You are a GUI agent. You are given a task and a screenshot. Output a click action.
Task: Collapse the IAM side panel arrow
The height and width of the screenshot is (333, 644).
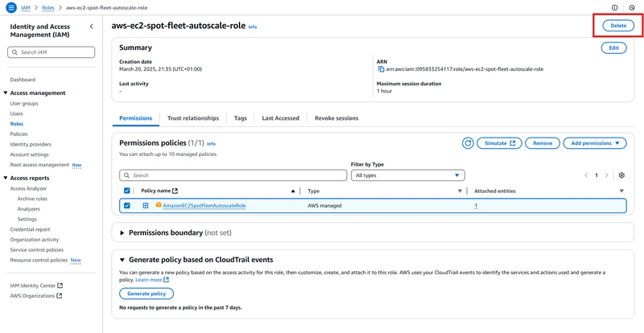click(91, 27)
